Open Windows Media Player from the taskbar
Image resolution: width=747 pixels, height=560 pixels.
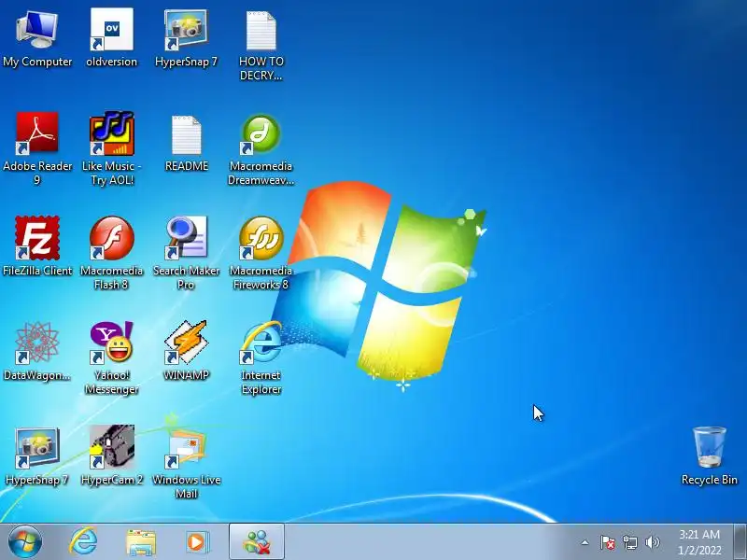(x=196, y=542)
